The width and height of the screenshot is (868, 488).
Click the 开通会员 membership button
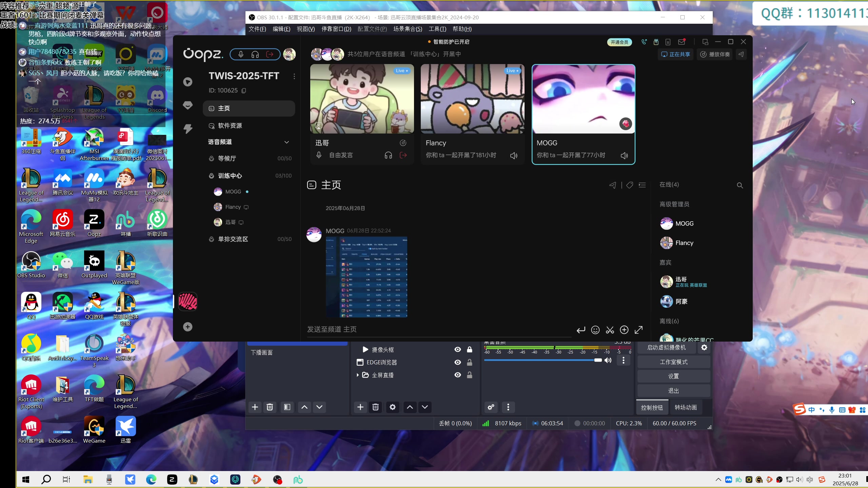619,42
